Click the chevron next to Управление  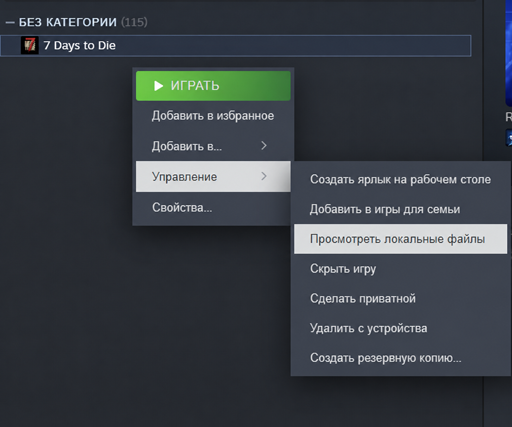(x=264, y=176)
